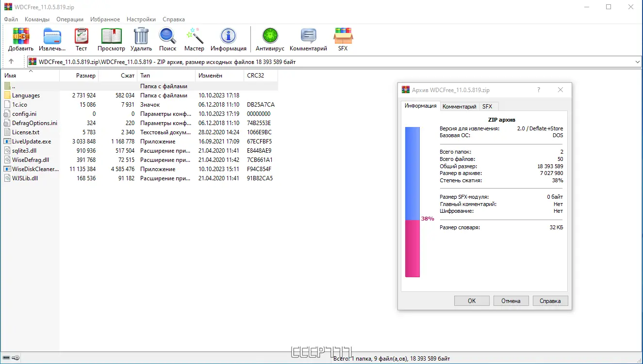Switch to the Комментарий tab in dialog

pos(460,107)
